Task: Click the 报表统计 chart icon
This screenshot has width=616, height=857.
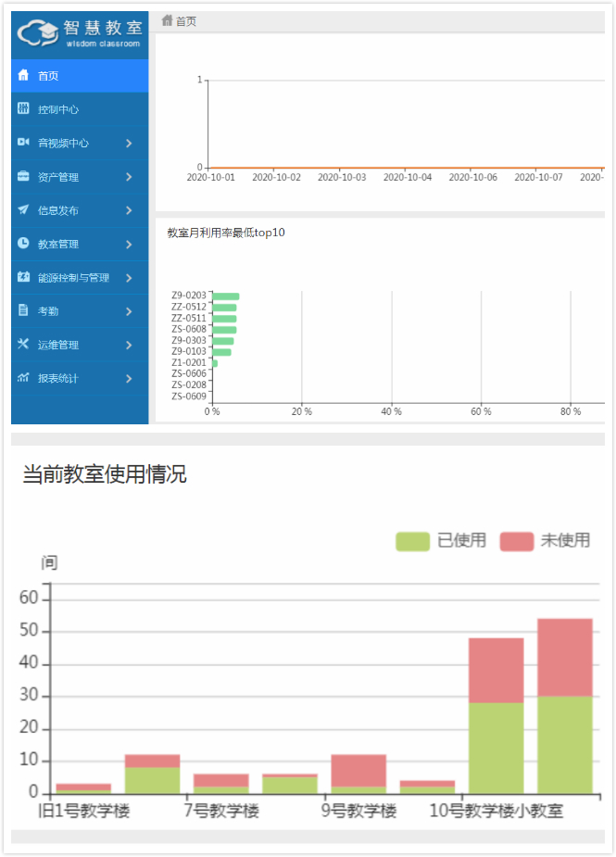Action: point(24,378)
